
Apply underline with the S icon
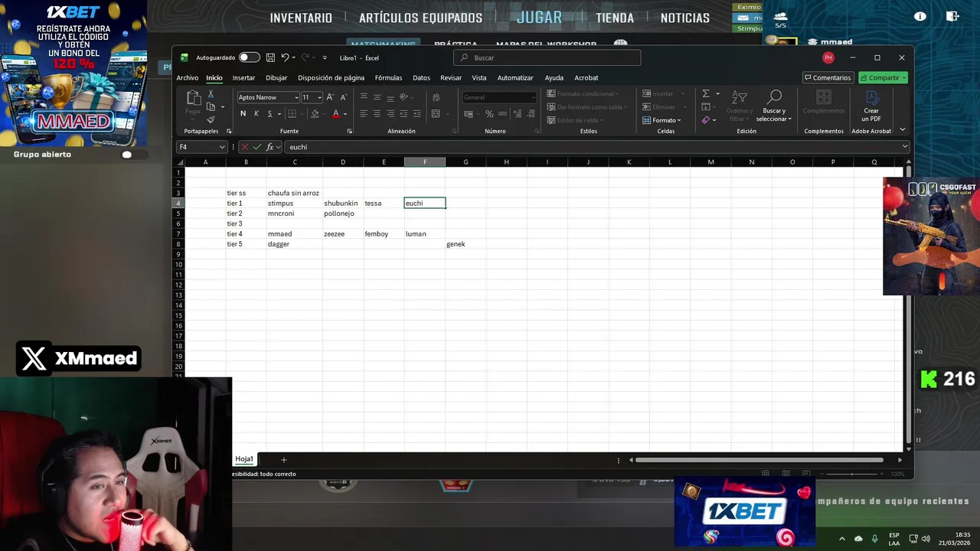(x=269, y=113)
